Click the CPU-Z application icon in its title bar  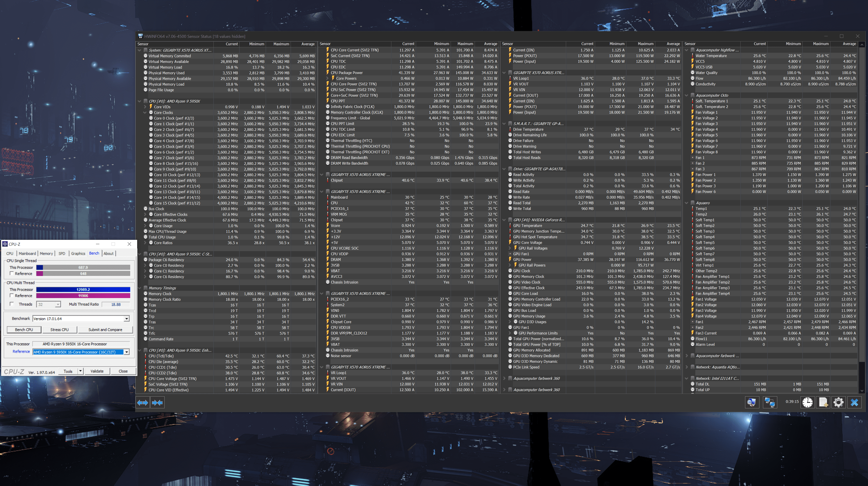tap(5, 244)
